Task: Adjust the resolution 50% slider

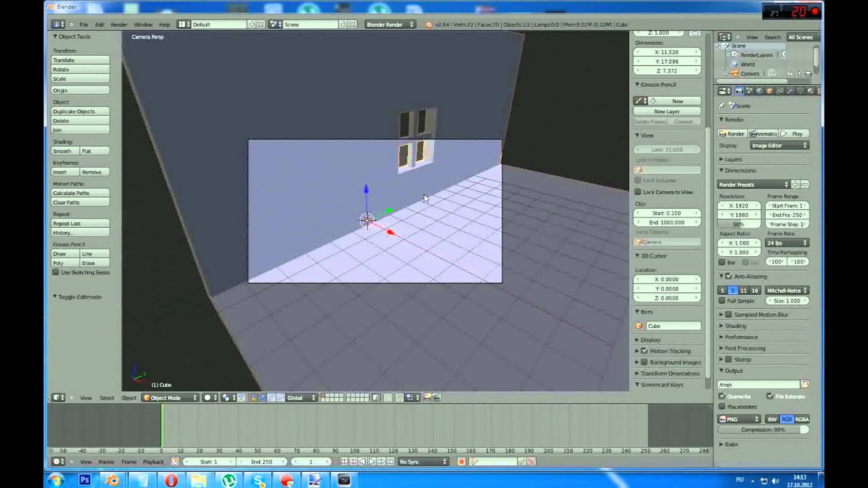Action: (x=738, y=224)
